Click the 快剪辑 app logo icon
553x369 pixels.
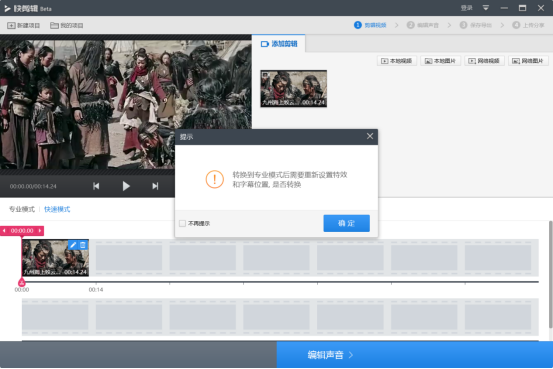click(7, 8)
